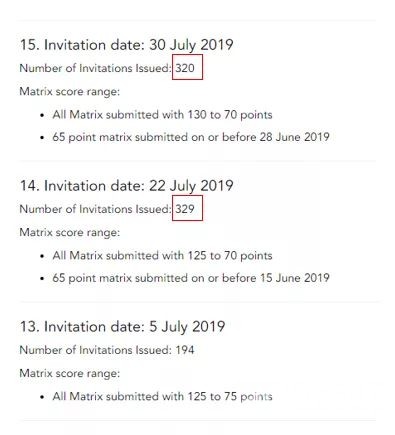The height and width of the screenshot is (435, 395).
Task: Click the highlighted number 329
Action: [185, 209]
